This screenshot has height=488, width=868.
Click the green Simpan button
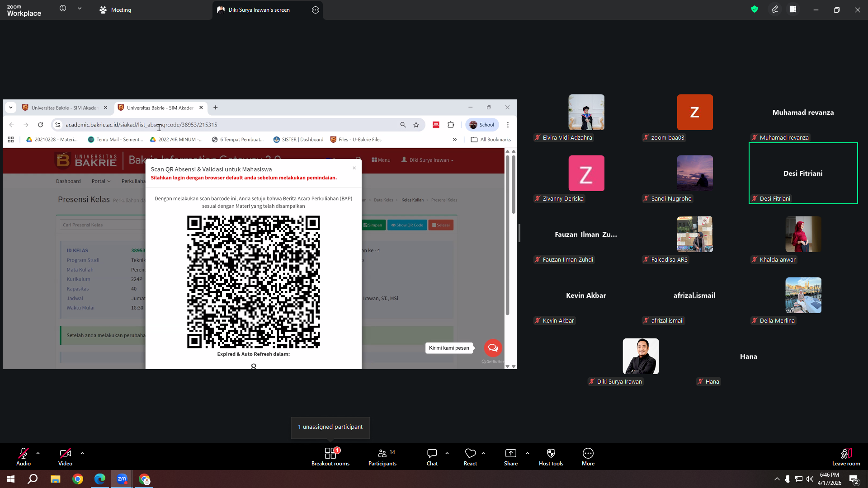373,225
